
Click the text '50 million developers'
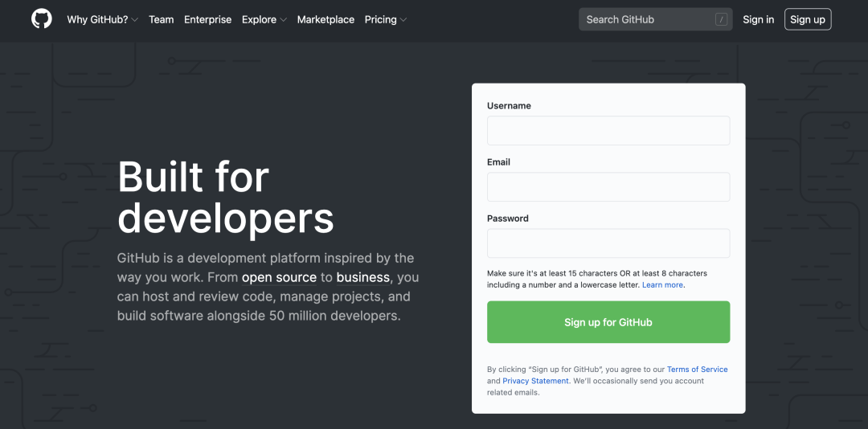click(334, 316)
